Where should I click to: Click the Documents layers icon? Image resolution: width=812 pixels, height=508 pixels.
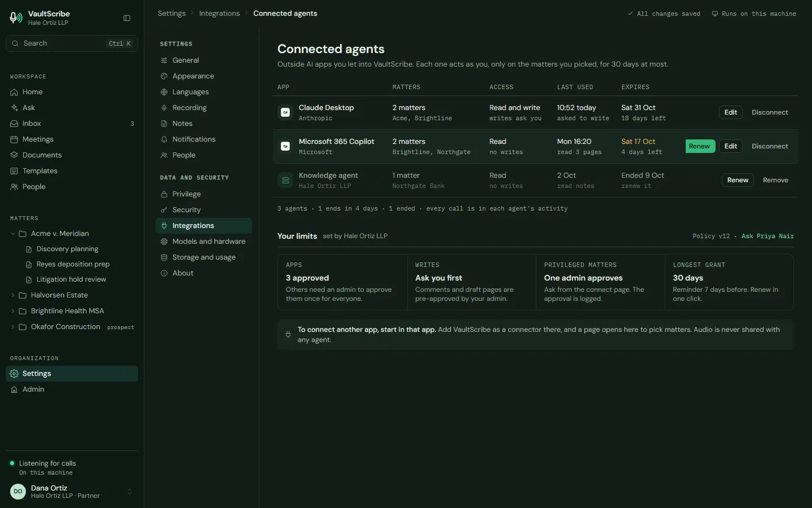pyautogui.click(x=14, y=155)
